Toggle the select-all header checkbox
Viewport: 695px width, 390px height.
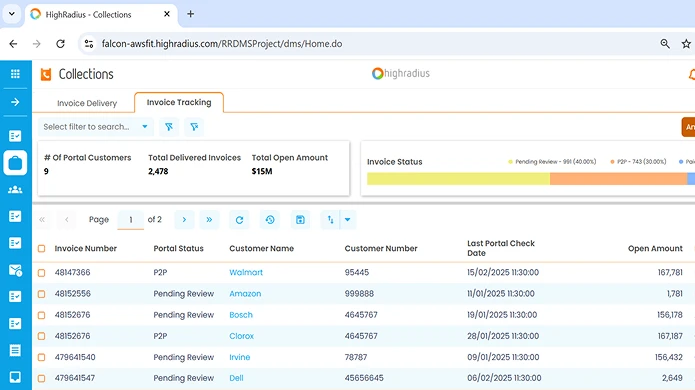click(x=41, y=249)
